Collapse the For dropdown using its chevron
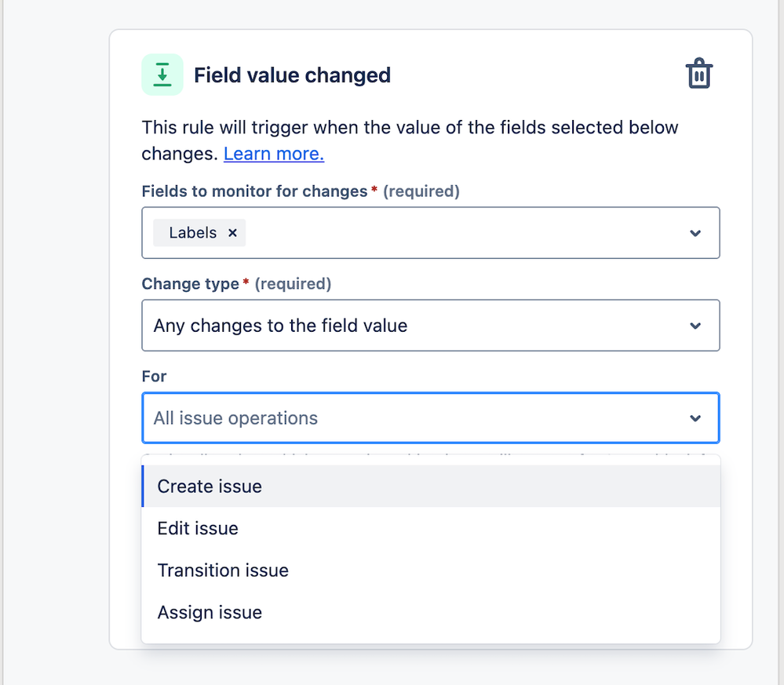Image resolution: width=784 pixels, height=685 pixels. 695,418
